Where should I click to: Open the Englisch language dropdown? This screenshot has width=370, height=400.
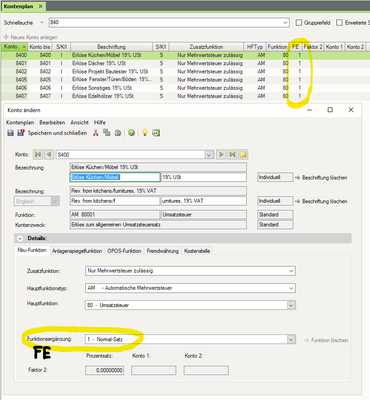pyautogui.click(x=55, y=201)
